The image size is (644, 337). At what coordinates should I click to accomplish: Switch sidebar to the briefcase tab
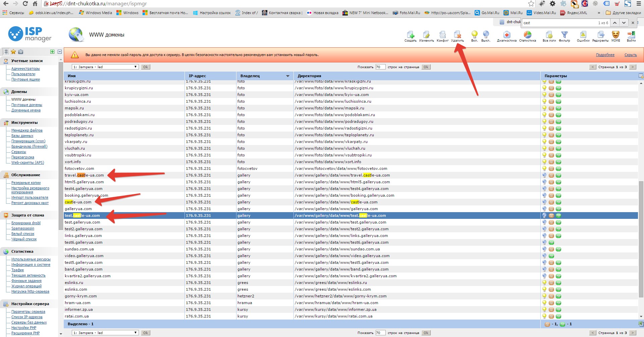point(21,52)
